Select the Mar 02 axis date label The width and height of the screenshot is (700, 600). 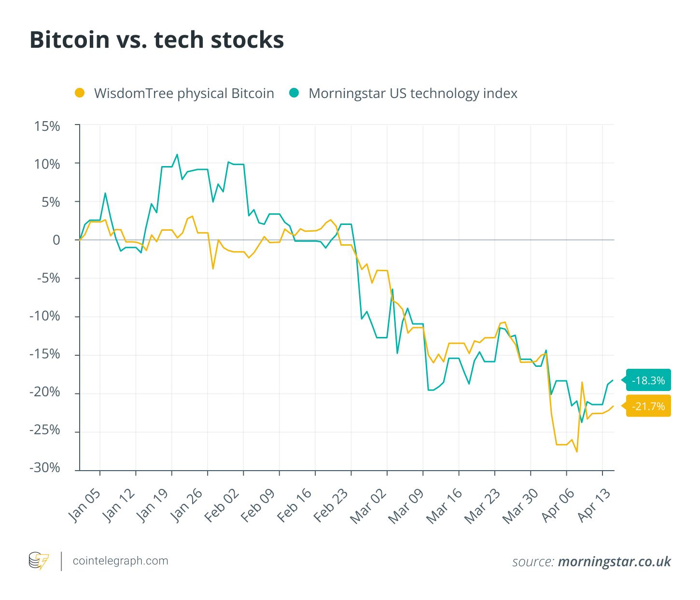point(368,506)
